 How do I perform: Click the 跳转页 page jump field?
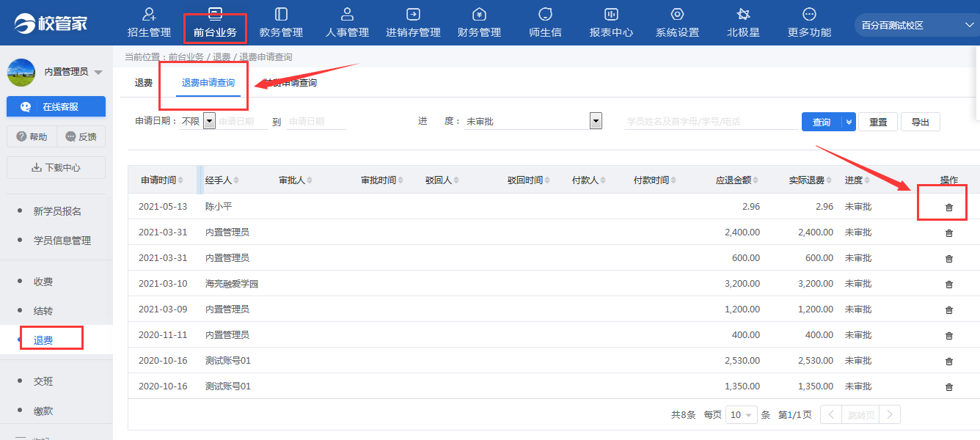pos(860,414)
